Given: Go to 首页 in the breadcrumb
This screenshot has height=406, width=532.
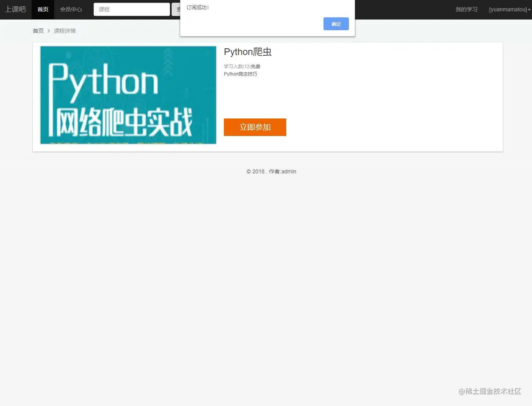Looking at the screenshot, I should pyautogui.click(x=38, y=31).
